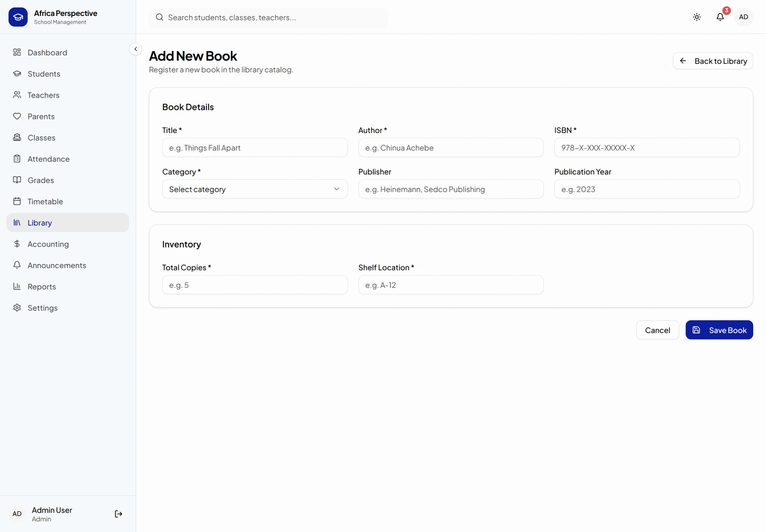Click Back to Library button
The width and height of the screenshot is (766, 532).
713,61
